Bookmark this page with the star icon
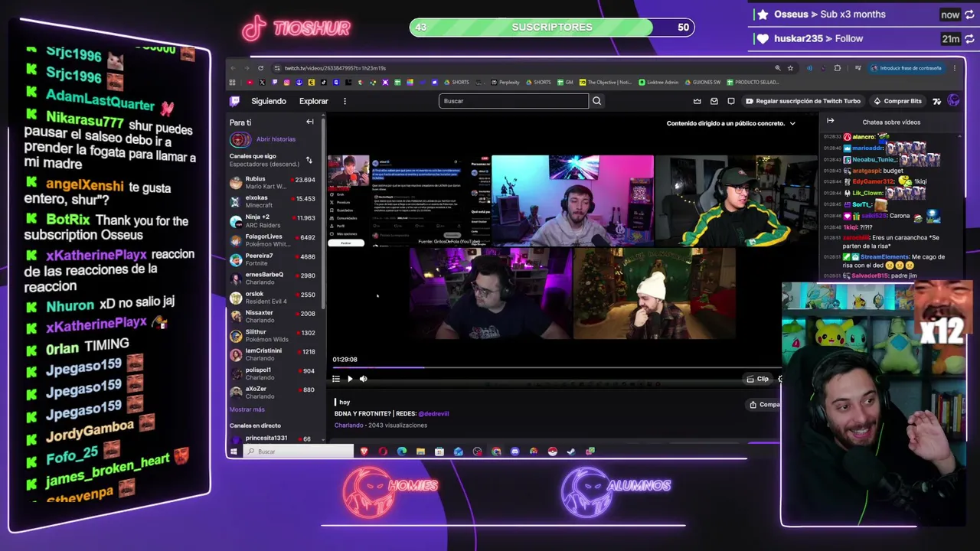This screenshot has height=551, width=980. [x=791, y=68]
